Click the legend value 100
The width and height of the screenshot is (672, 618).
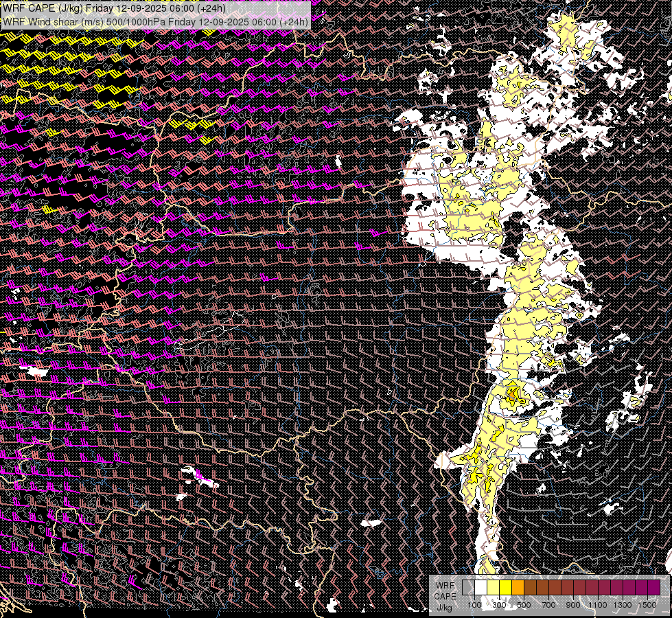click(474, 605)
